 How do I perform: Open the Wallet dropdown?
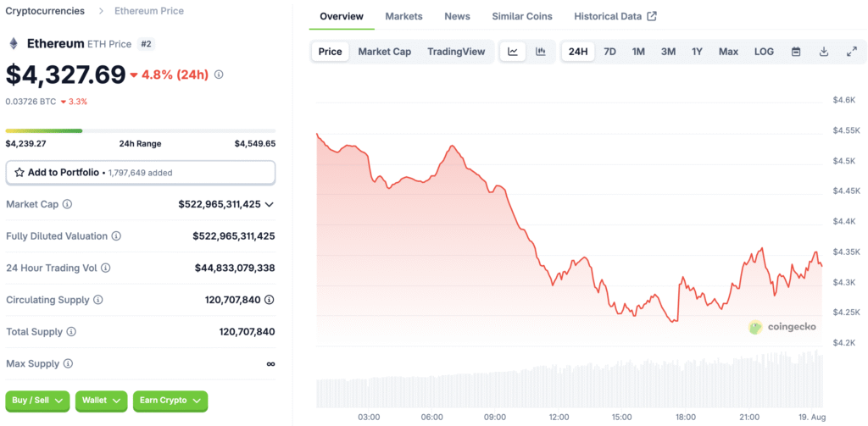point(101,400)
